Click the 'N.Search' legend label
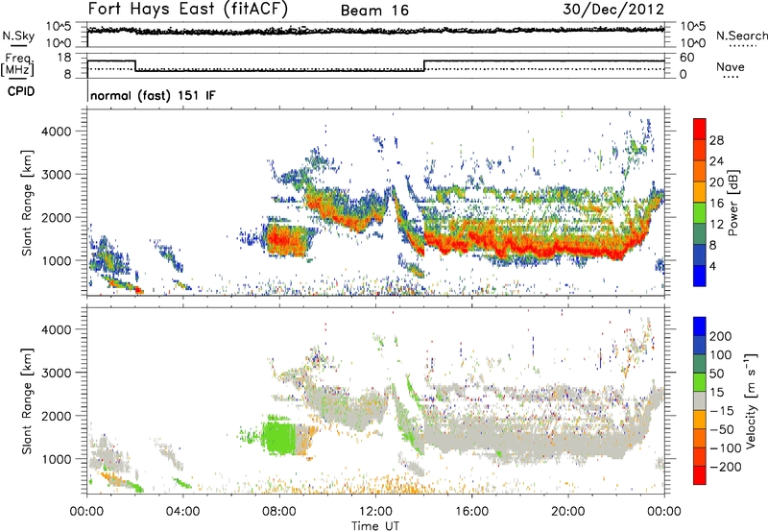 [741, 36]
